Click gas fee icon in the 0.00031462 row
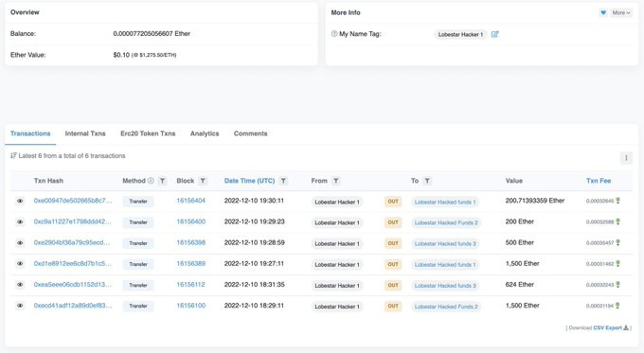This screenshot has width=644, height=353. pyautogui.click(x=617, y=263)
